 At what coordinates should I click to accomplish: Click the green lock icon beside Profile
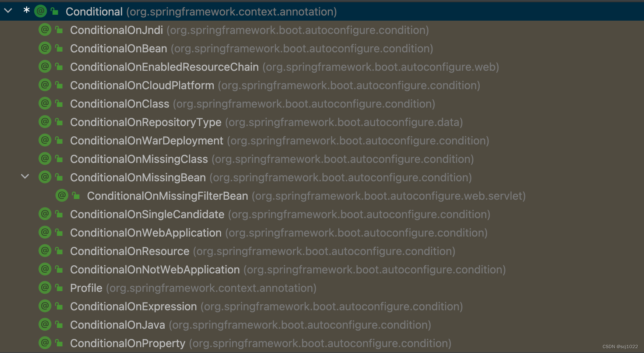59,287
